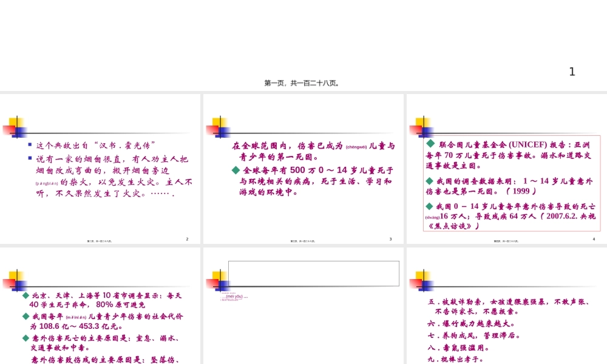Click the page indicator showing 1
The width and height of the screenshot is (607, 364).
pyautogui.click(x=571, y=71)
